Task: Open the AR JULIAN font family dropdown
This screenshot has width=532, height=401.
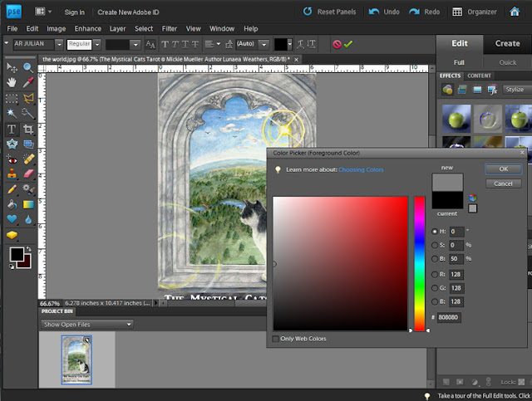Action: click(58, 44)
